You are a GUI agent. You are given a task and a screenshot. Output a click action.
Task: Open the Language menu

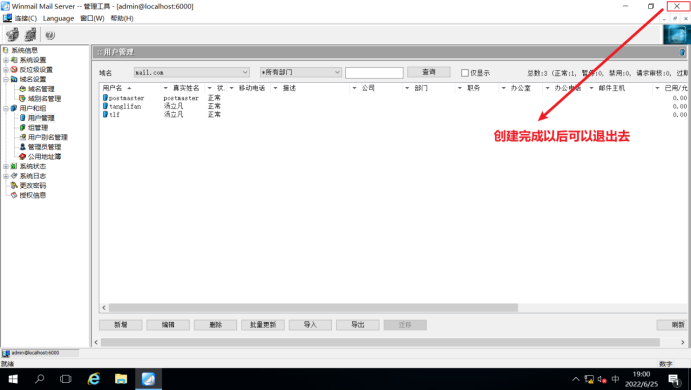58,19
